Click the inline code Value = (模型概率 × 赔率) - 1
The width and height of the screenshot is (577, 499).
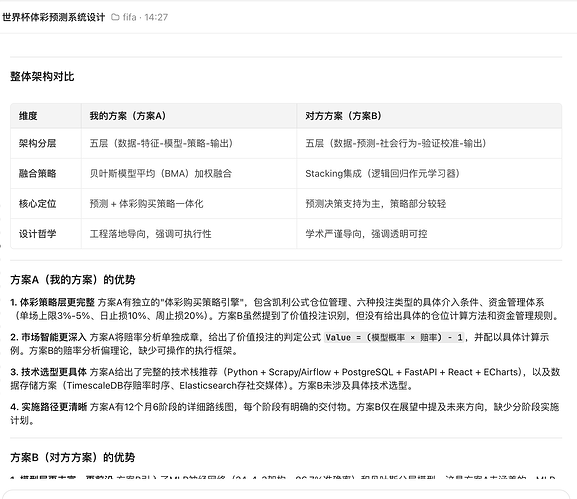coord(394,337)
